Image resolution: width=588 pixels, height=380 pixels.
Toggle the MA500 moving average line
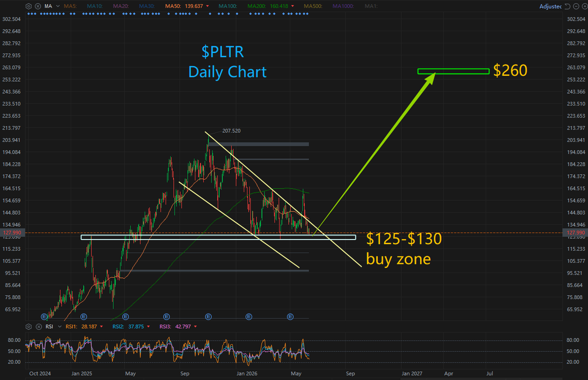pyautogui.click(x=313, y=6)
